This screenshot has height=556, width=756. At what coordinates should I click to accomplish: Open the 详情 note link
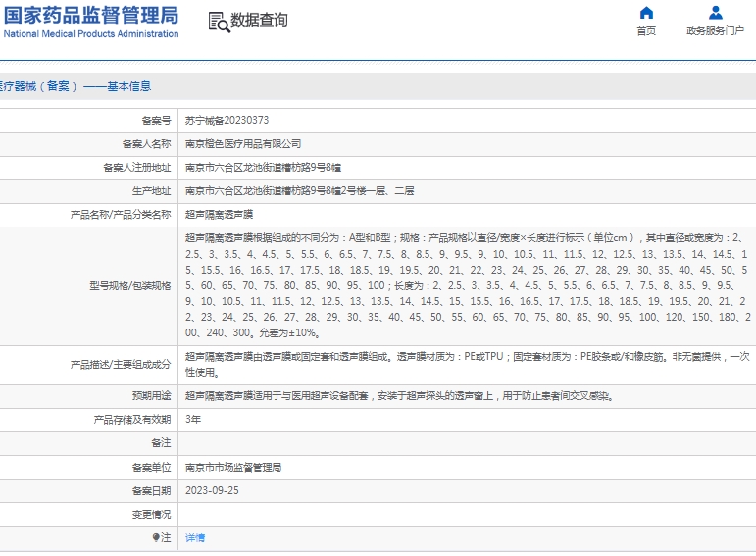point(195,537)
